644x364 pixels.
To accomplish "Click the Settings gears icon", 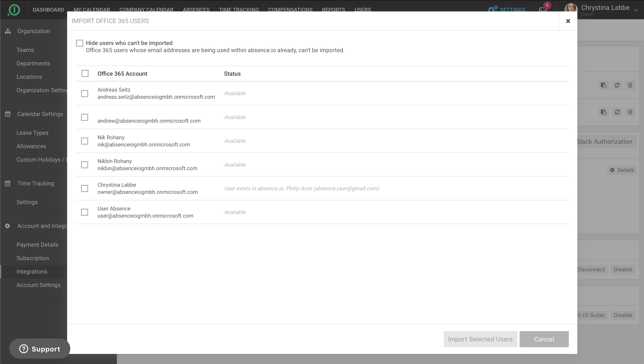I will pos(493,9).
